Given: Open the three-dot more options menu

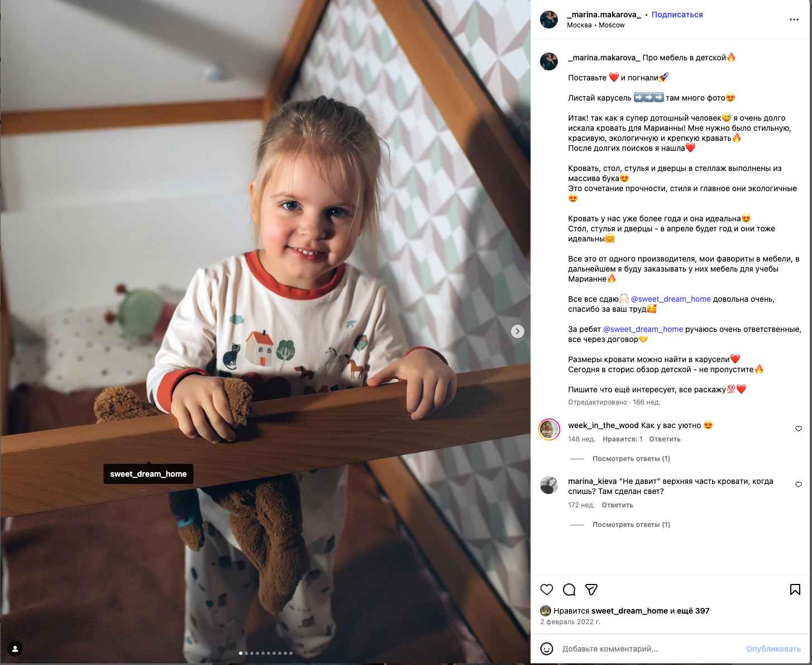Looking at the screenshot, I should pos(794,20).
